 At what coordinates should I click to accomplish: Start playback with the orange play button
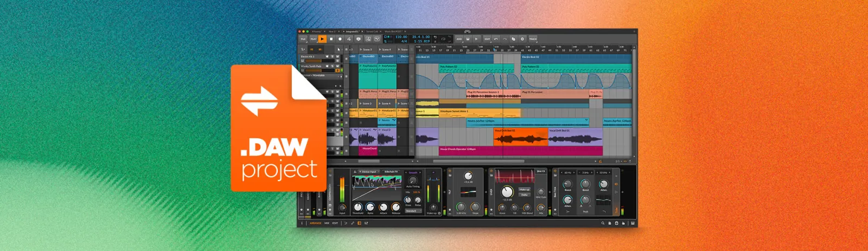(x=322, y=39)
